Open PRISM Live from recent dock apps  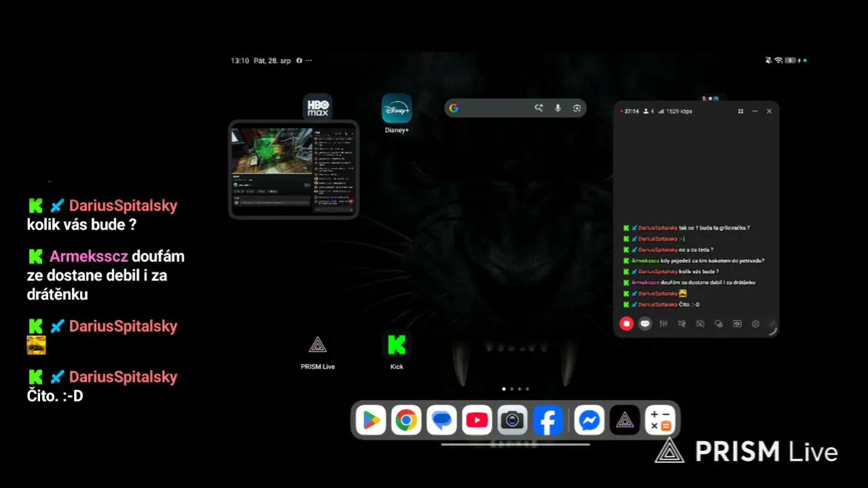(x=625, y=421)
